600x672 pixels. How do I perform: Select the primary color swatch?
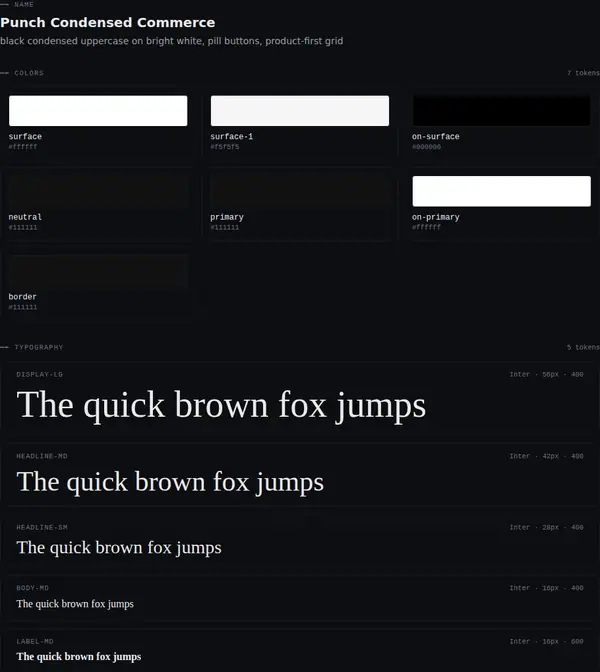point(300,191)
